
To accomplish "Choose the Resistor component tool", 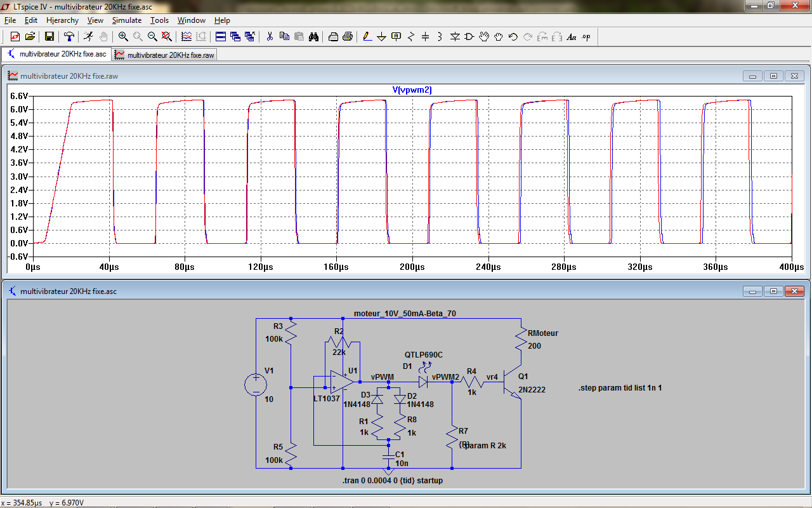I will click(411, 37).
